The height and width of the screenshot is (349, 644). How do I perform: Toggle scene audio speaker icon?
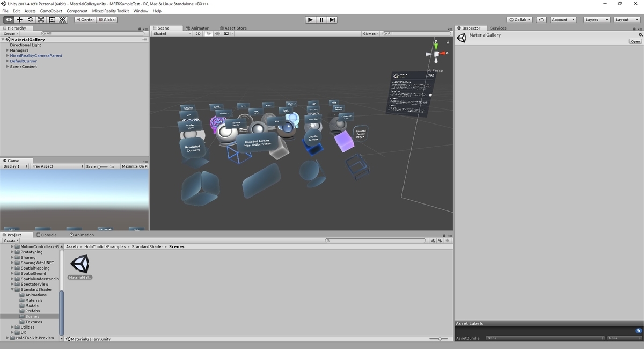(217, 34)
